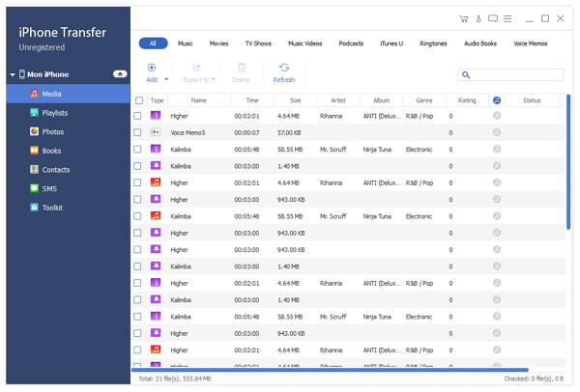Click the phone device icon
Image resolution: width=580 pixels, height=392 pixels.
pos(22,74)
